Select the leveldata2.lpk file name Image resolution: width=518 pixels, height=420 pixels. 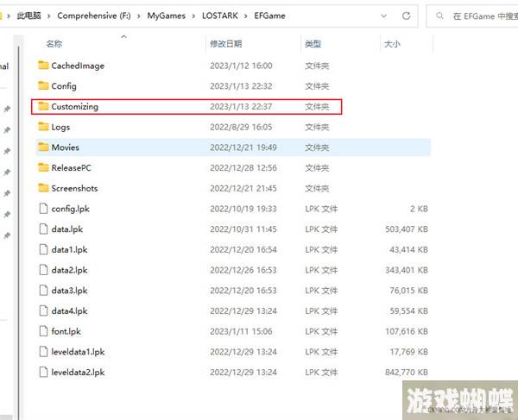[x=78, y=373]
